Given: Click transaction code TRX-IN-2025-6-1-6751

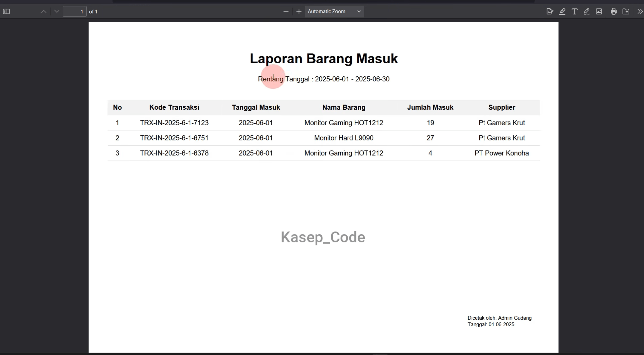Looking at the screenshot, I should click(x=174, y=138).
